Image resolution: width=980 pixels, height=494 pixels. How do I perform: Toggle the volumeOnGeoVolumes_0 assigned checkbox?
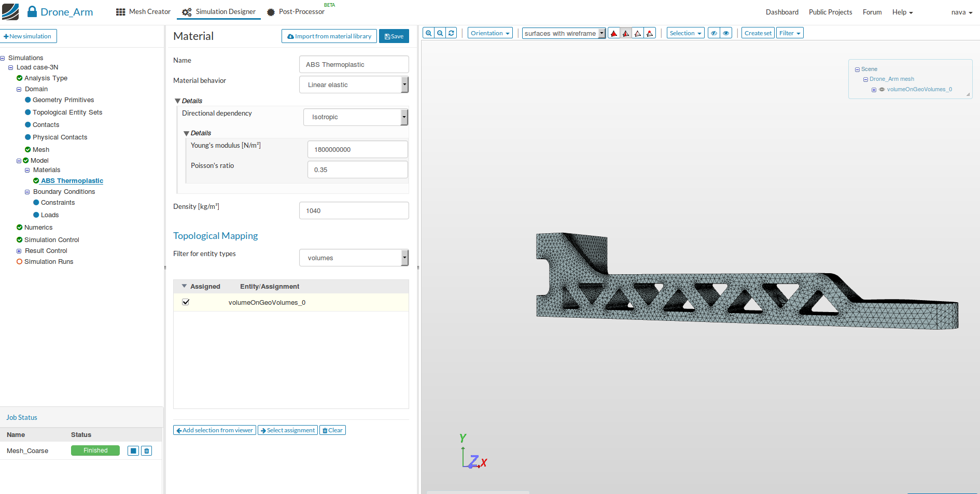(186, 302)
